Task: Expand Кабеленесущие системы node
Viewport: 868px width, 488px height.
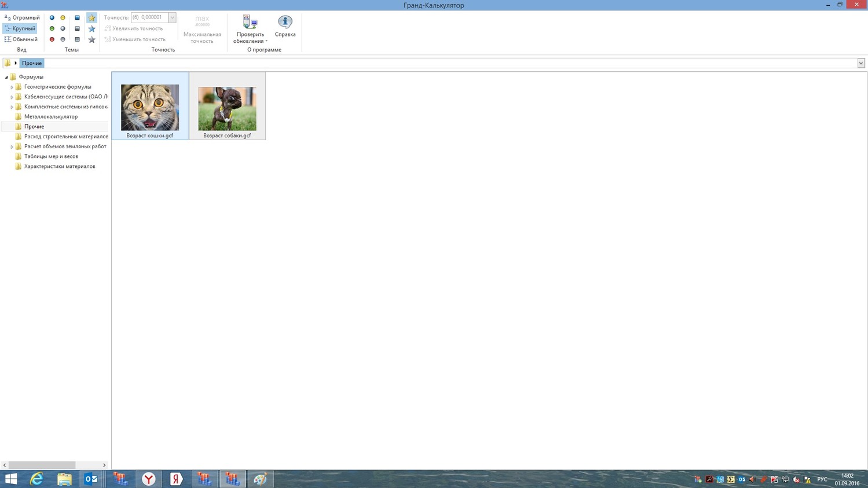Action: click(12, 97)
